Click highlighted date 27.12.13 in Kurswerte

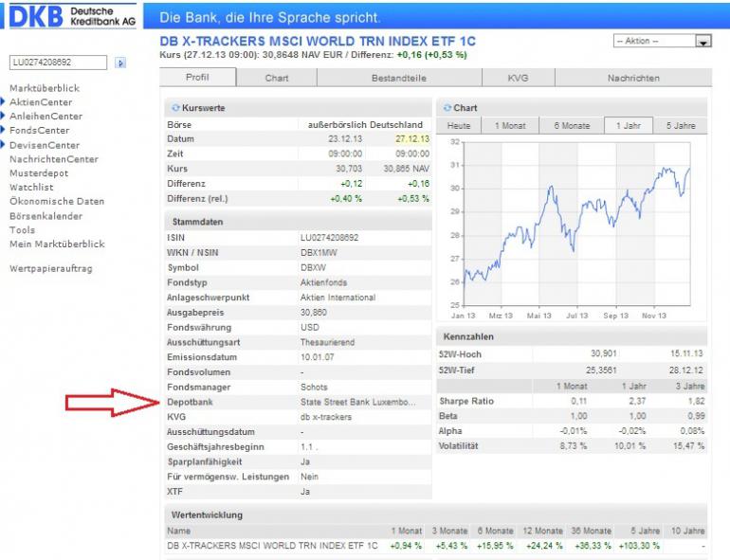[x=412, y=138]
